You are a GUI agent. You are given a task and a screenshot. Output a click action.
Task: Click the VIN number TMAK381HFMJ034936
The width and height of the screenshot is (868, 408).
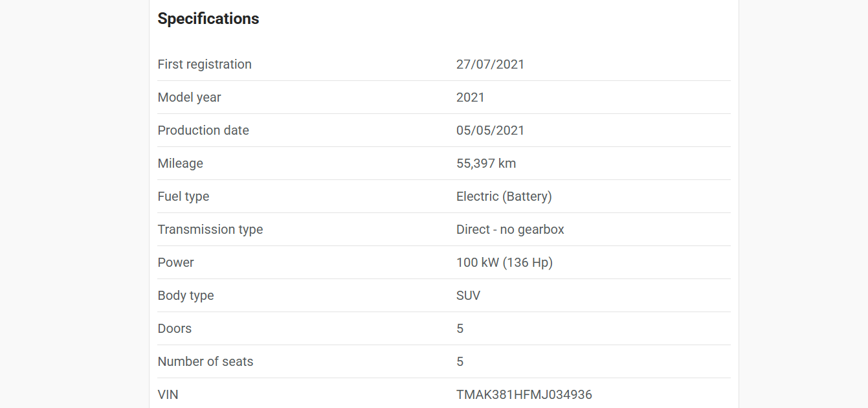[524, 394]
